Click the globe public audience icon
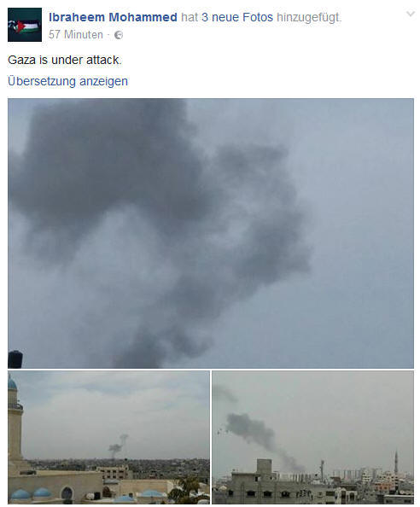Viewport: 420px width, 507px height. [119, 35]
